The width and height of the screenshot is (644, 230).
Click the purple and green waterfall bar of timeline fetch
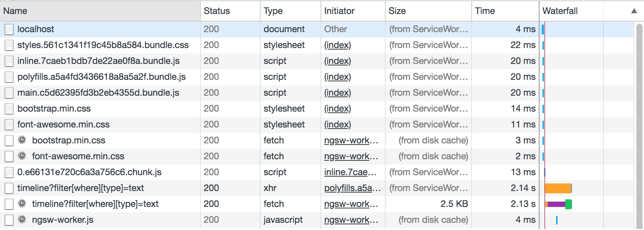pos(558,204)
